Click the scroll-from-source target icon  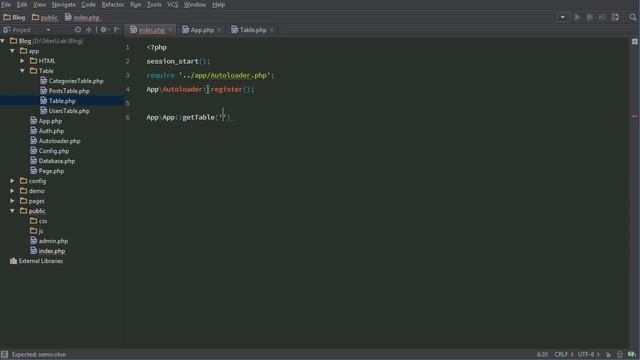78,30
